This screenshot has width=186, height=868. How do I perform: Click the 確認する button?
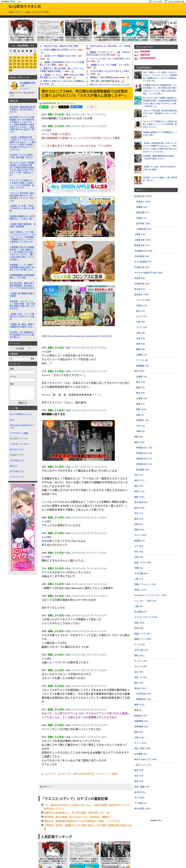pyautogui.click(x=22, y=403)
